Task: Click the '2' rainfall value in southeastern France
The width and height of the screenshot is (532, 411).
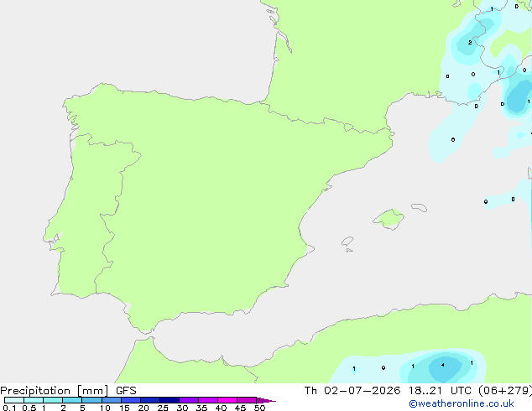Action: tap(470, 43)
